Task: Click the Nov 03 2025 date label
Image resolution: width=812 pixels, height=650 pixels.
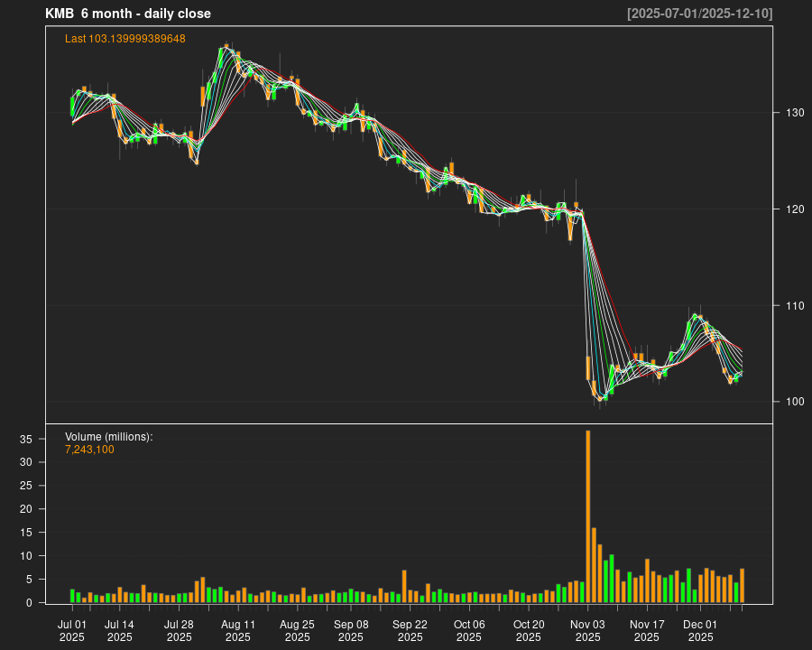Action: [587, 630]
